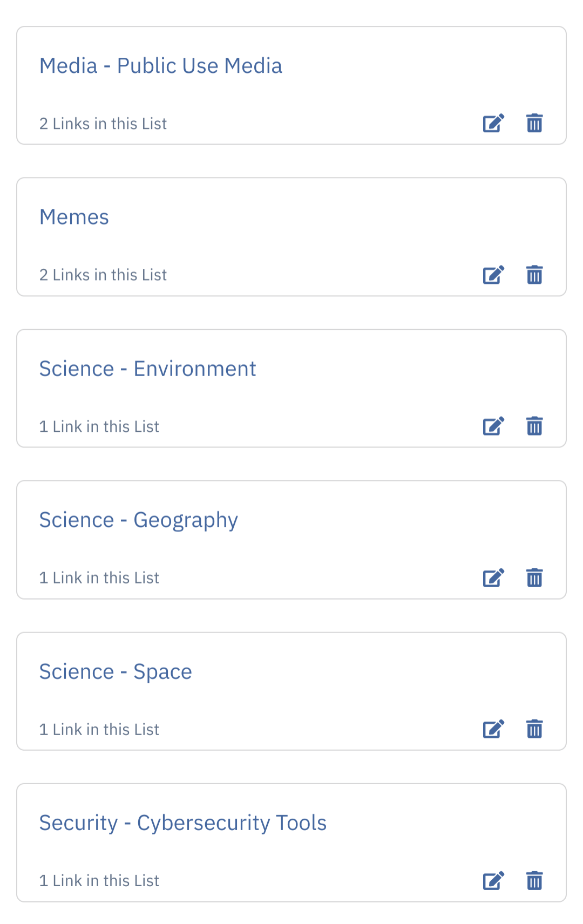
Task: Delete the Science - Environment list
Action: pyautogui.click(x=534, y=426)
